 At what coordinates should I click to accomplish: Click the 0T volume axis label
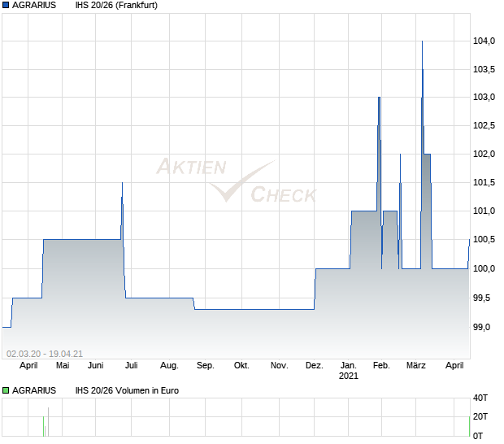click(x=478, y=436)
